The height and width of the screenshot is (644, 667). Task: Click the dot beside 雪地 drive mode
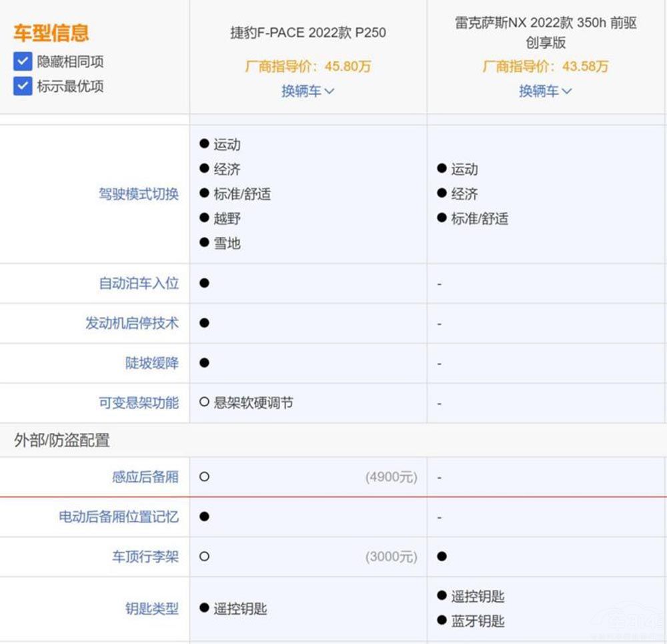click(203, 243)
